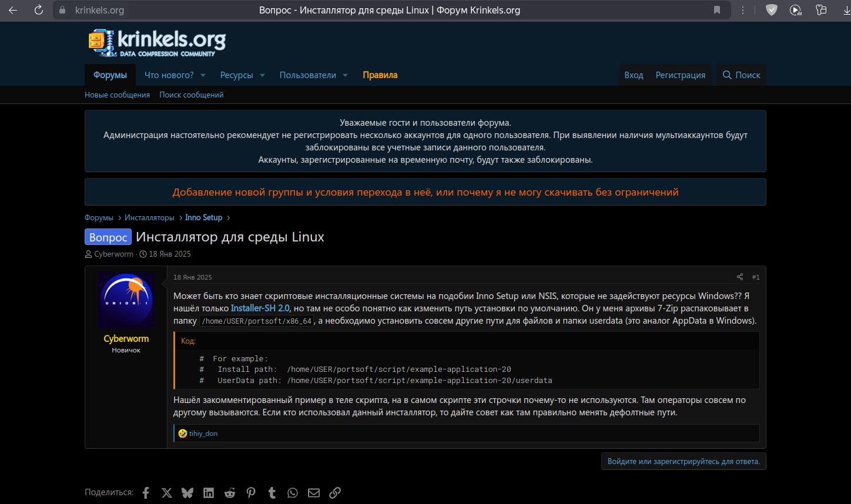Click the share icon next to #1

(x=740, y=277)
